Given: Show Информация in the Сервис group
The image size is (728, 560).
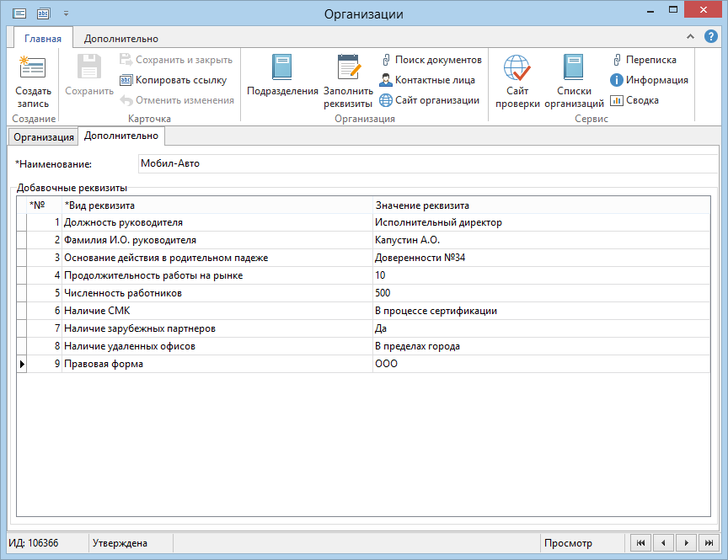Looking at the screenshot, I should 649,80.
